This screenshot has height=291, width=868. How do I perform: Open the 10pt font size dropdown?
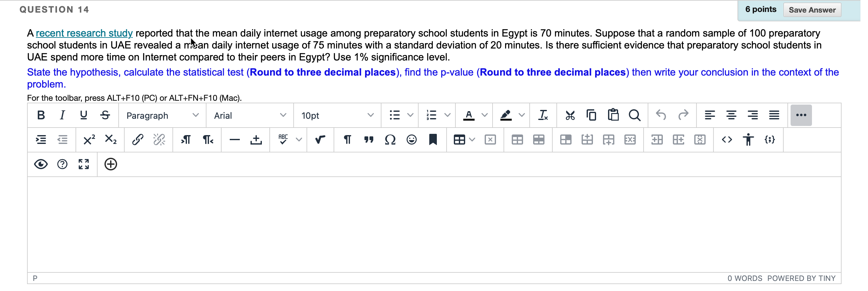pos(337,115)
